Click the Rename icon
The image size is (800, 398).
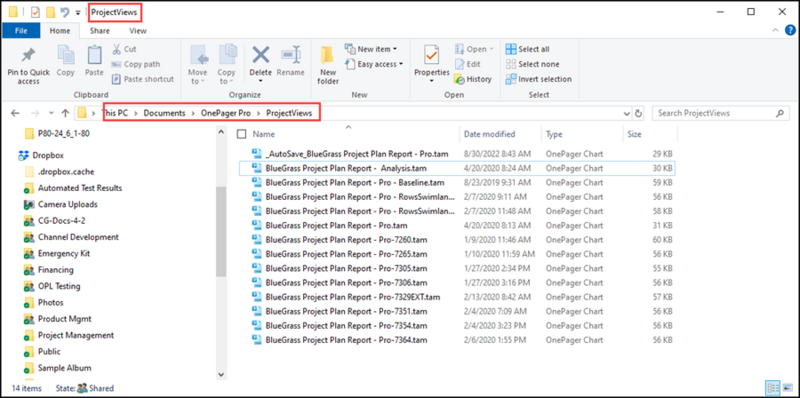click(x=291, y=55)
